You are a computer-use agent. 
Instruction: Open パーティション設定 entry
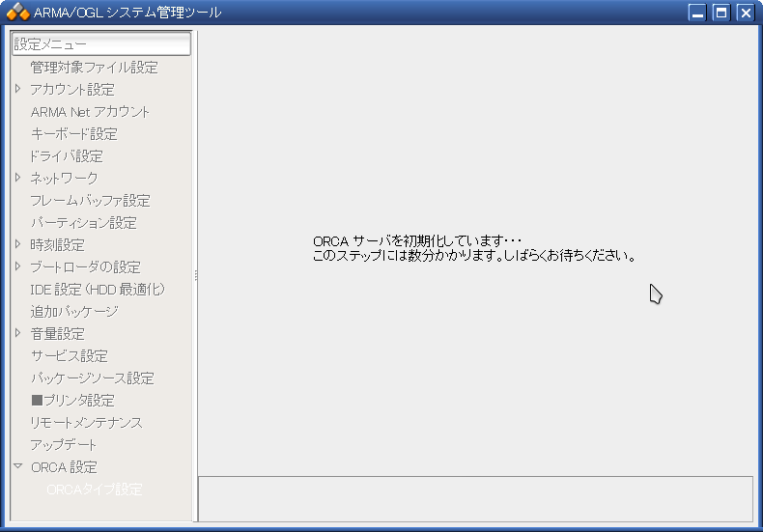click(x=83, y=222)
